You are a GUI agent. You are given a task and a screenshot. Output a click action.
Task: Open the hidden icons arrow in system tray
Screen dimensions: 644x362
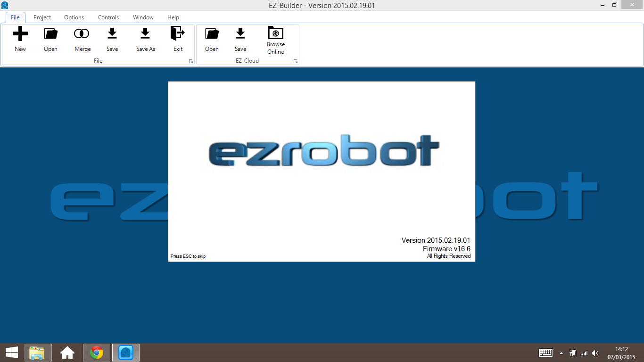(x=561, y=352)
